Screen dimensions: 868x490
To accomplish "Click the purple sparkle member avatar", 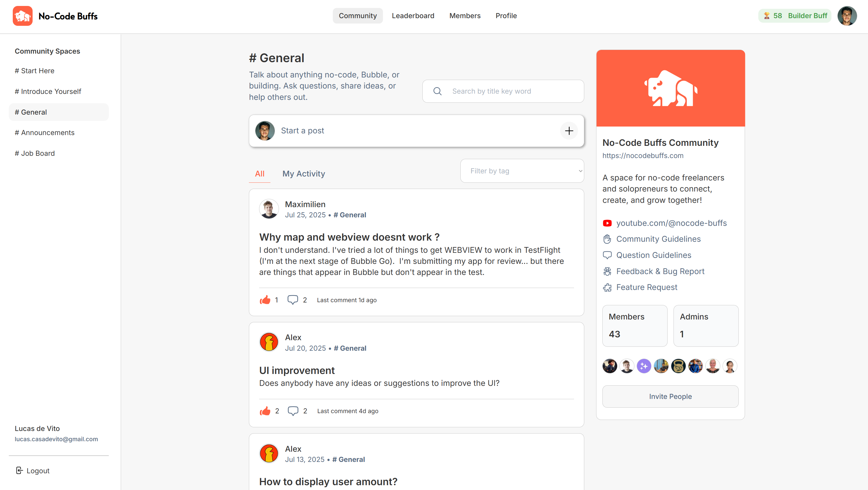I will tap(644, 366).
